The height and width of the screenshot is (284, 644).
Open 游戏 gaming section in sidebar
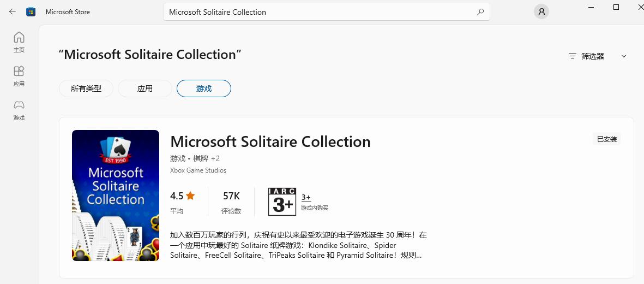point(19,110)
